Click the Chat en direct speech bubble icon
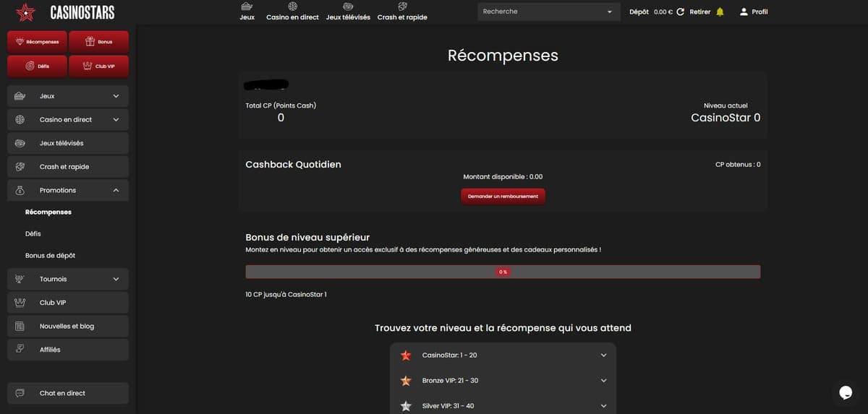 coord(20,393)
